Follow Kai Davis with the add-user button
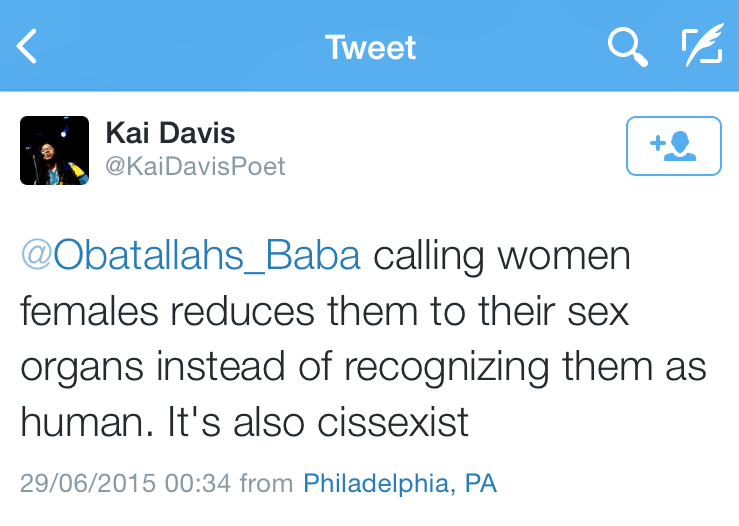The height and width of the screenshot is (526, 739). pyautogui.click(x=673, y=147)
